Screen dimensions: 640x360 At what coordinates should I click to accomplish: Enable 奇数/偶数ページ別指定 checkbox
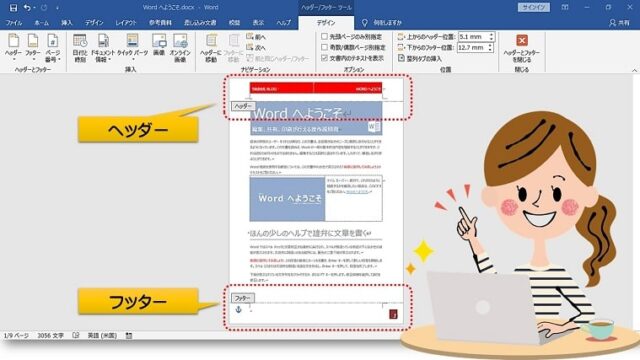point(324,47)
